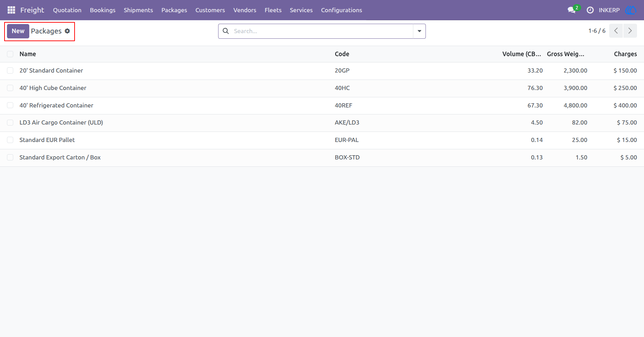Open the Shipments menu
Screen dimensions: 644x337
click(138, 10)
